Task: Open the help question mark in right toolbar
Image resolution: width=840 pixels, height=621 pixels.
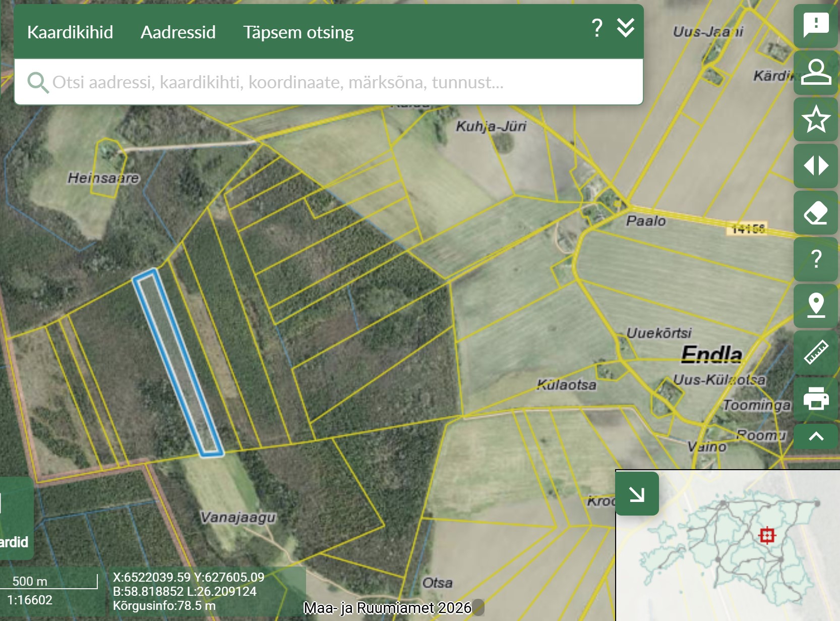Action: pos(815,259)
